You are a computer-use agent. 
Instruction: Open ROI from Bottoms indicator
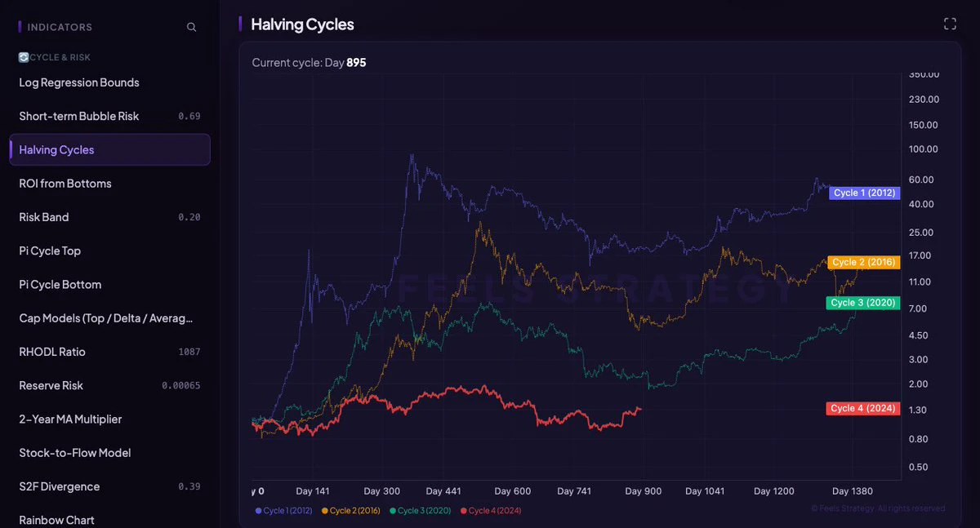109,184
